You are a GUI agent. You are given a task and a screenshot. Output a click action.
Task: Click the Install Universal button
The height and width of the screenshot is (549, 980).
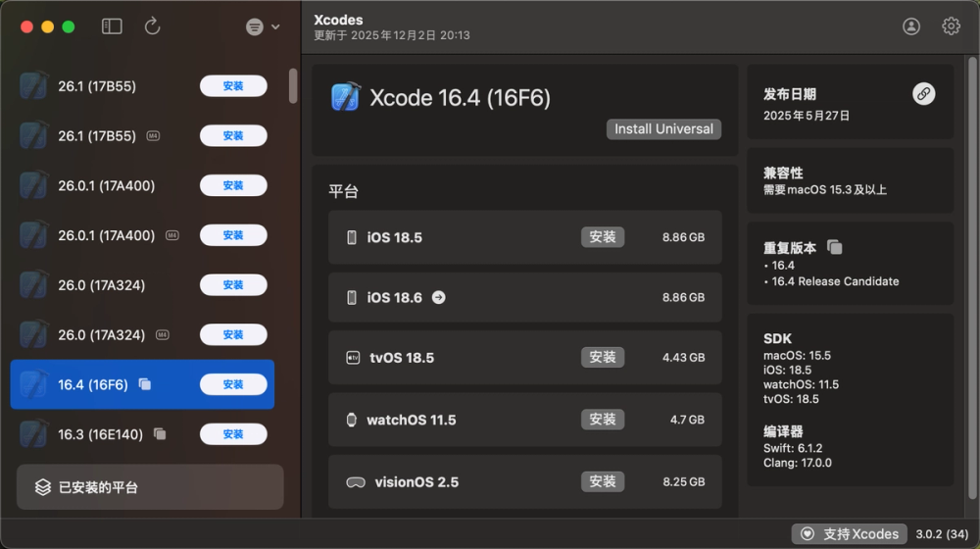[663, 128]
